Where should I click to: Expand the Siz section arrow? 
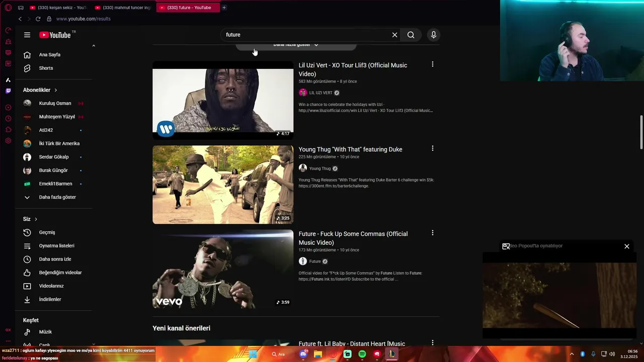[36, 219]
